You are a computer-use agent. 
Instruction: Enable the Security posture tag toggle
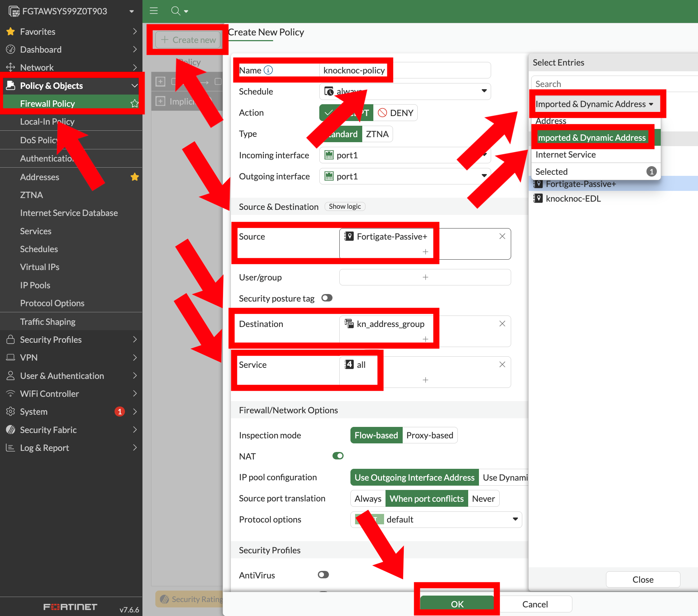tap(326, 298)
